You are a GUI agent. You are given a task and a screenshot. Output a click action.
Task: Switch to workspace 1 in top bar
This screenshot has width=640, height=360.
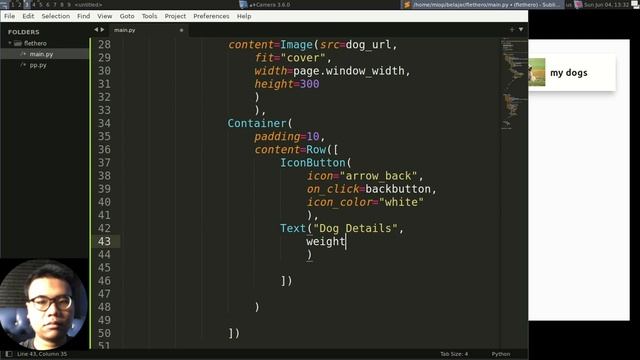[x=13, y=4]
